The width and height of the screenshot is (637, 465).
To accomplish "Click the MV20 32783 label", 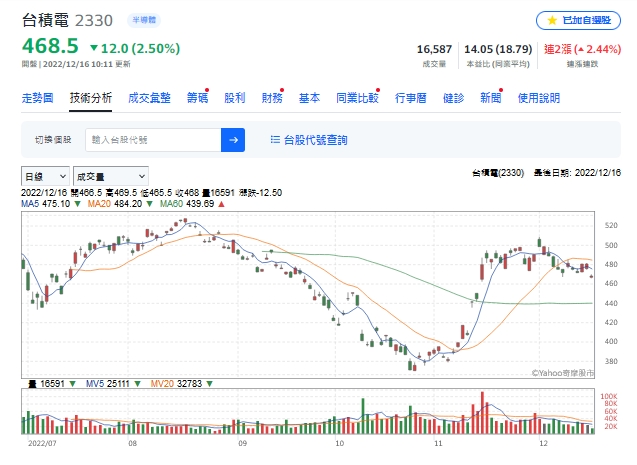I will pyautogui.click(x=176, y=383).
